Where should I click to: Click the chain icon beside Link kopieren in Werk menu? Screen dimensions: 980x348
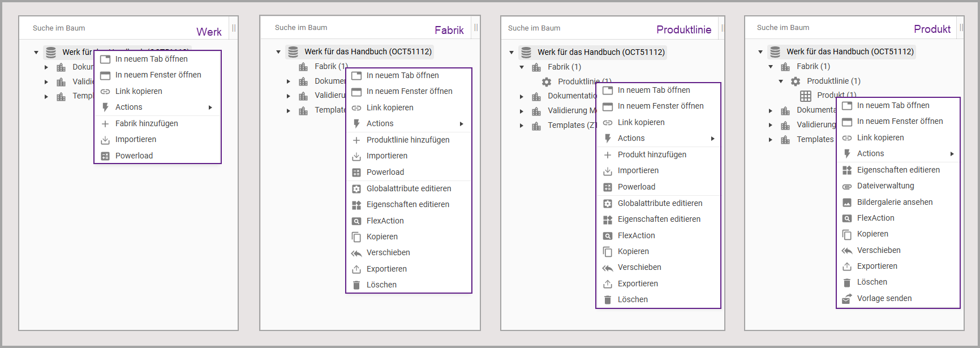(x=105, y=92)
